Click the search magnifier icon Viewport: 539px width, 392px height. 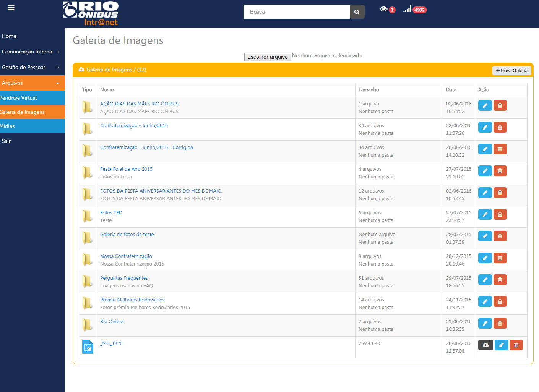coord(357,12)
